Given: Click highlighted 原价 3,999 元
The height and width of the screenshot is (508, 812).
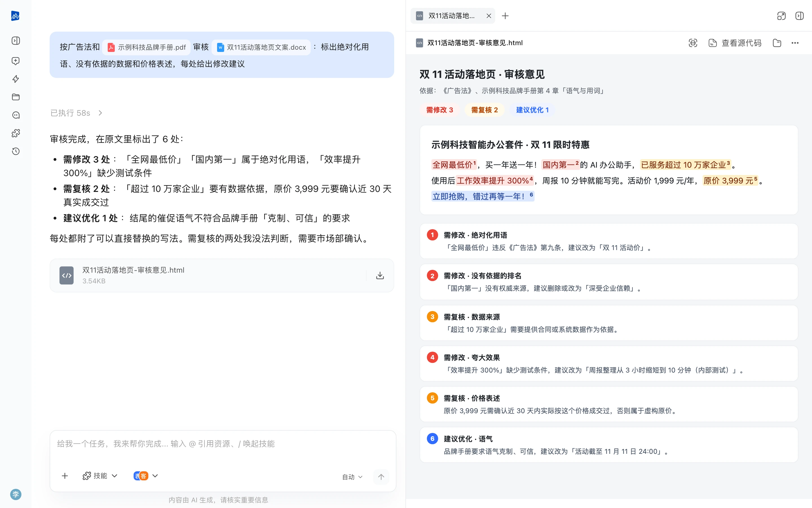Looking at the screenshot, I should [731, 180].
